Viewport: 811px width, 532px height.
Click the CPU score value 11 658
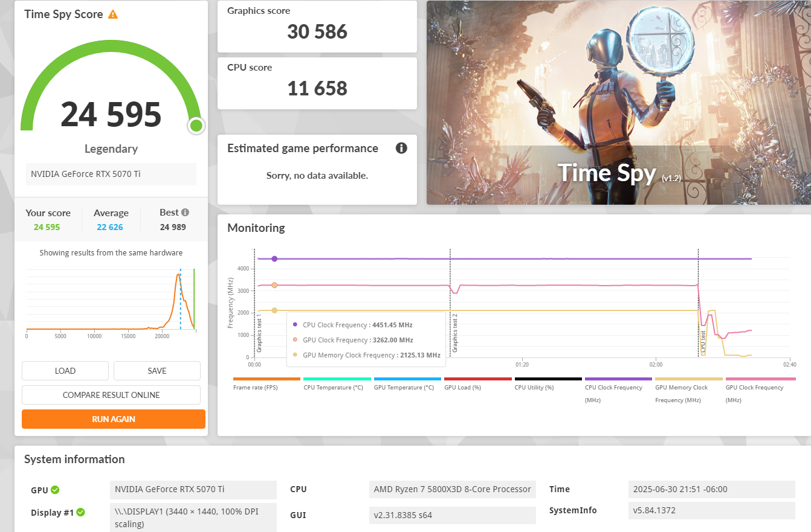(x=317, y=89)
